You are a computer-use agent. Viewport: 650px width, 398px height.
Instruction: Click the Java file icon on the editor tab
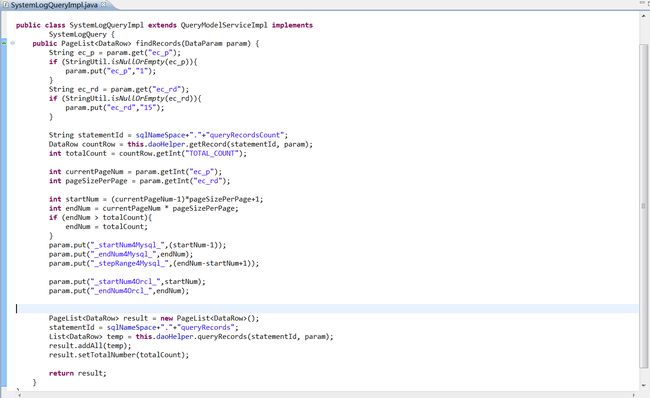point(6,5)
